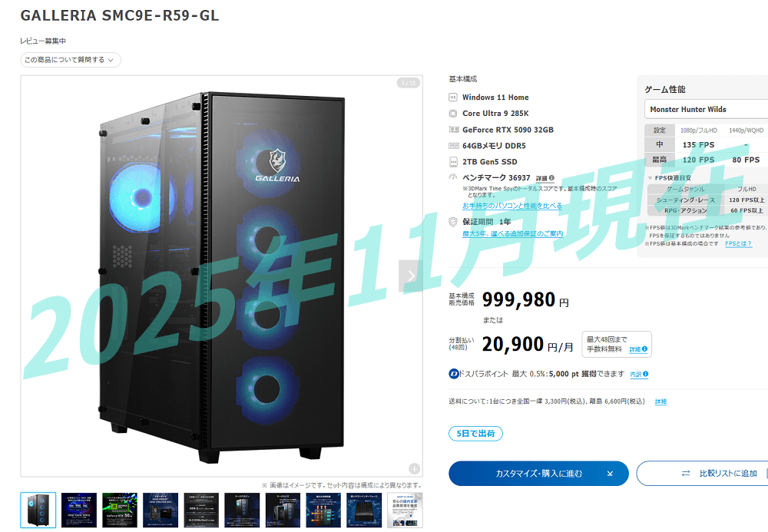Open the この商品について質問する dropdown
768x532 pixels.
[71, 60]
